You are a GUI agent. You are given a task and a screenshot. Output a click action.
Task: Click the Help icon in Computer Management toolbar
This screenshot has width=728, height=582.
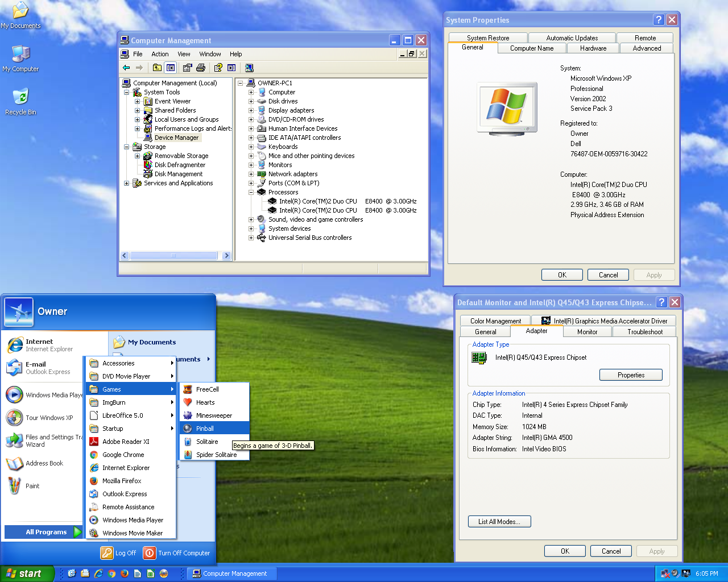point(218,68)
